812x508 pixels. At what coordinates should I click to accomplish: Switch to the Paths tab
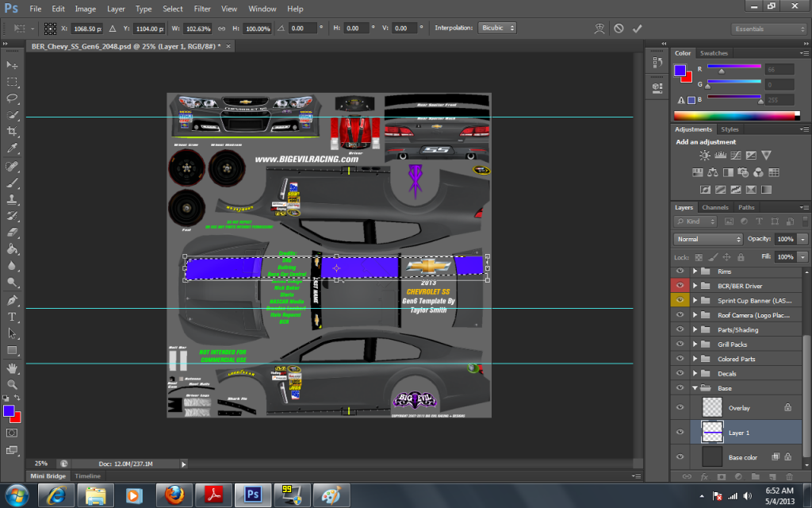coord(746,207)
